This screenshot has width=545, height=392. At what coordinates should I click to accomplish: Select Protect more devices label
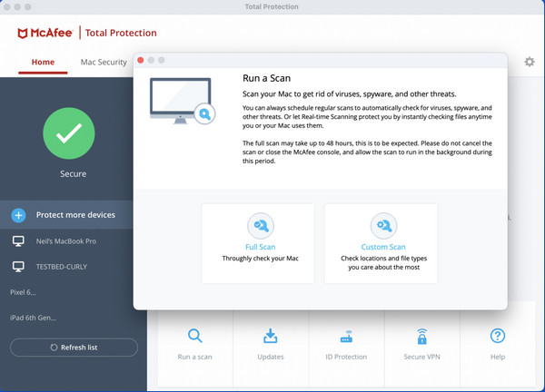point(75,215)
